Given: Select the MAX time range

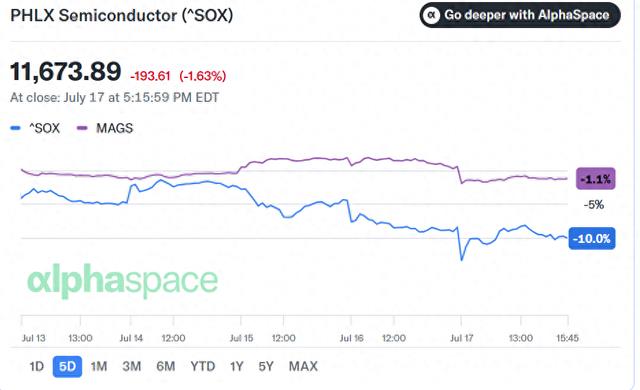Looking at the screenshot, I should pyautogui.click(x=303, y=366).
